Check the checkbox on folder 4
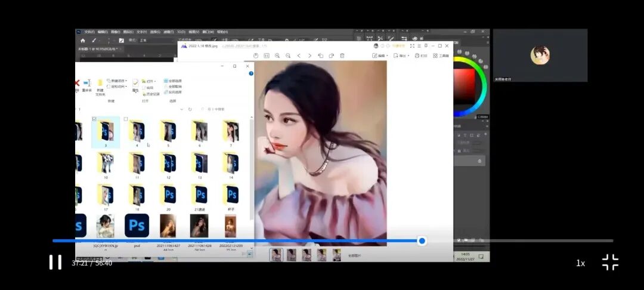Viewport: 644px width, 290px height. tap(126, 119)
